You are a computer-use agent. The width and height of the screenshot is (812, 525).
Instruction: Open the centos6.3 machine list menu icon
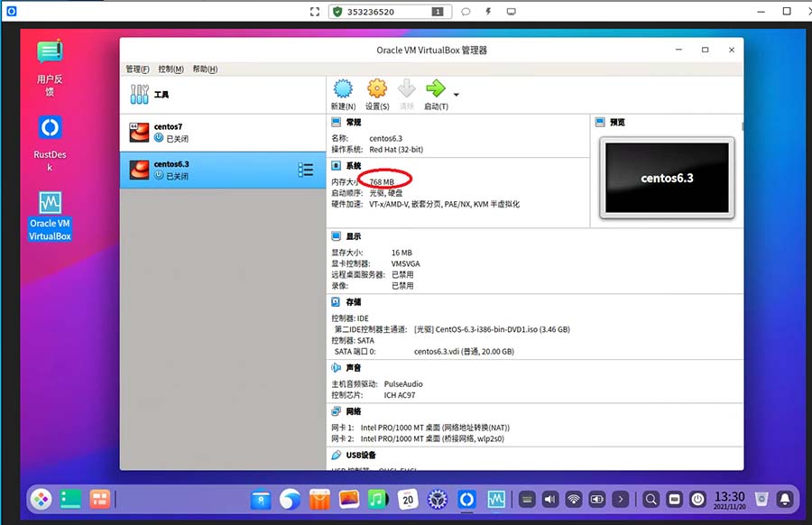coord(306,170)
